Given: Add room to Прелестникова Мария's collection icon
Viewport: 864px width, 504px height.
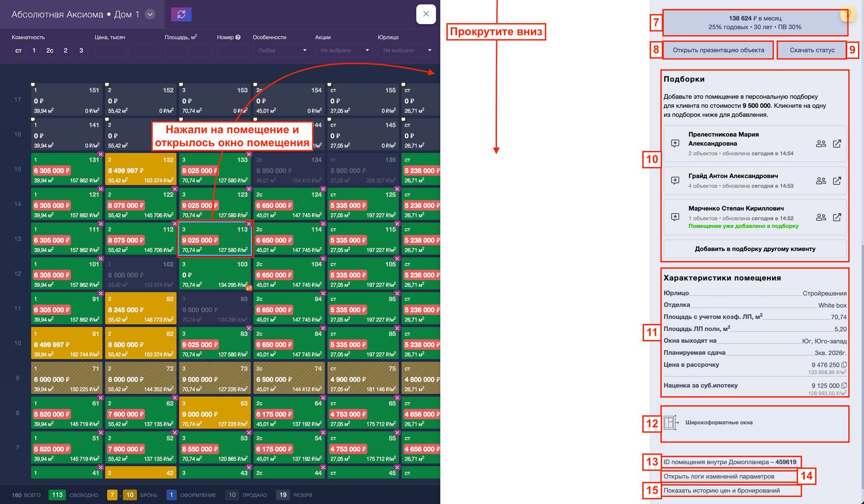Looking at the screenshot, I should 675,144.
